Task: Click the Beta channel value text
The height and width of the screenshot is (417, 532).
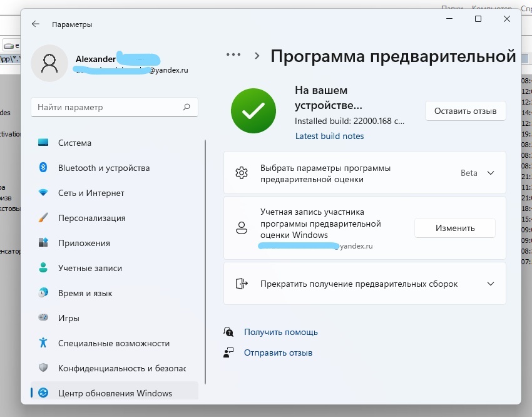Action: coord(469,173)
